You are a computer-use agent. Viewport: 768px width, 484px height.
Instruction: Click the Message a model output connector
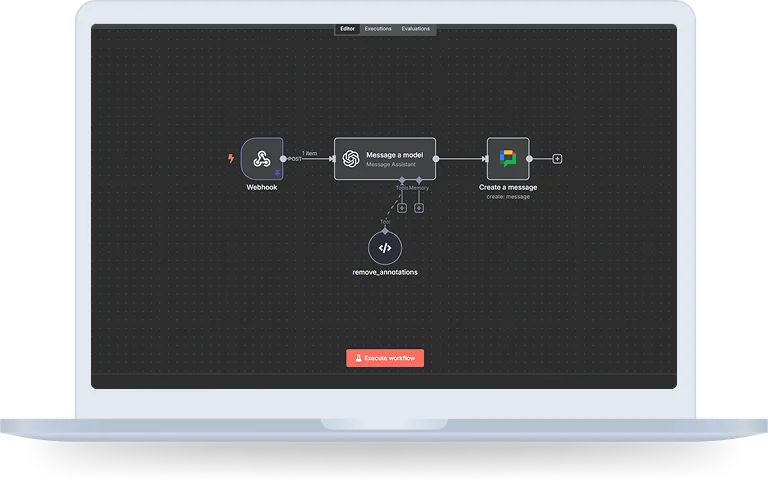pyautogui.click(x=436, y=159)
